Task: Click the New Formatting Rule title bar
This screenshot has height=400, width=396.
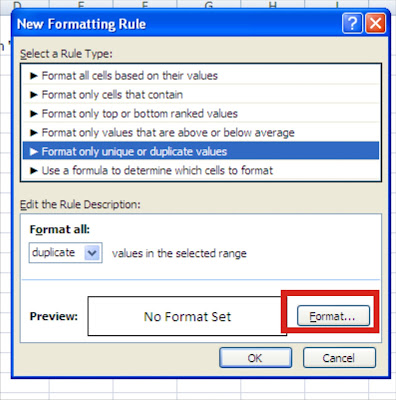Action: [177, 24]
